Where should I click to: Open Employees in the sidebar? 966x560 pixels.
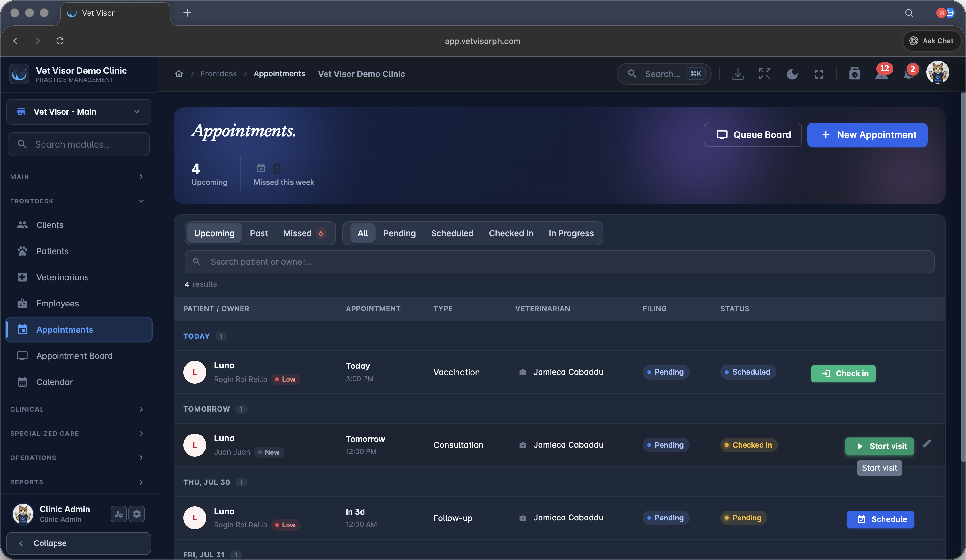79,303
